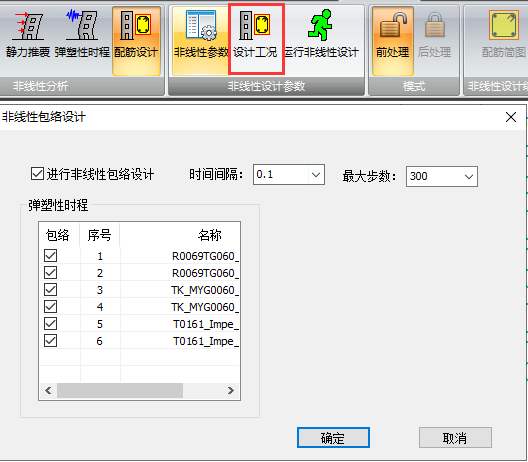The width and height of the screenshot is (528, 462).
Task: Click the 设计工况 design case icon
Action: [256, 39]
